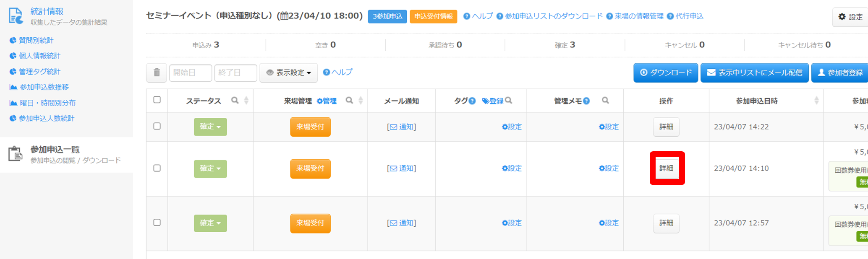Check the third row checkbox
The height and width of the screenshot is (259, 868).
pyautogui.click(x=157, y=223)
